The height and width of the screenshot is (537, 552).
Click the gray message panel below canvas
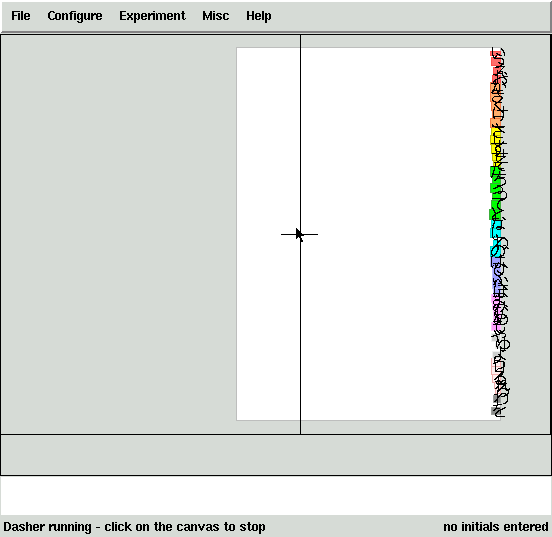(x=276, y=455)
